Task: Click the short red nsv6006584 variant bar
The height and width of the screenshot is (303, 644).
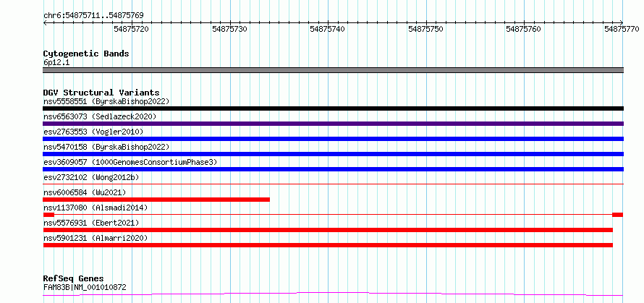Action: pyautogui.click(x=156, y=200)
